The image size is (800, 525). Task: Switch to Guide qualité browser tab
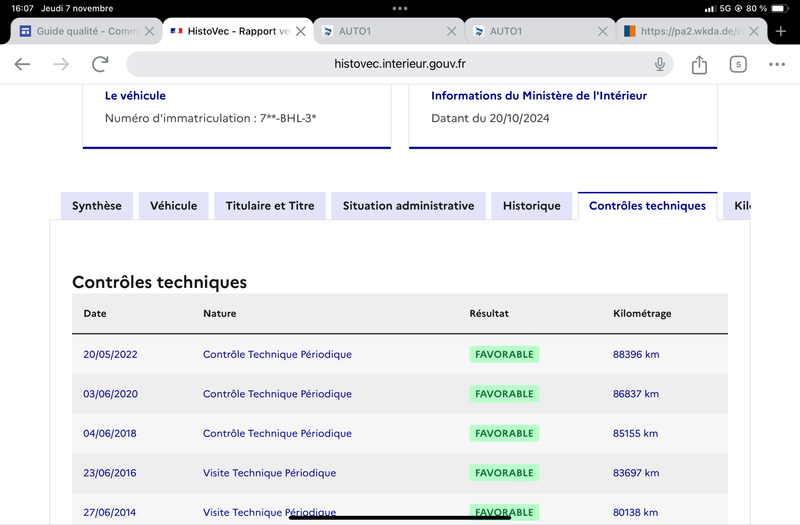(x=86, y=31)
